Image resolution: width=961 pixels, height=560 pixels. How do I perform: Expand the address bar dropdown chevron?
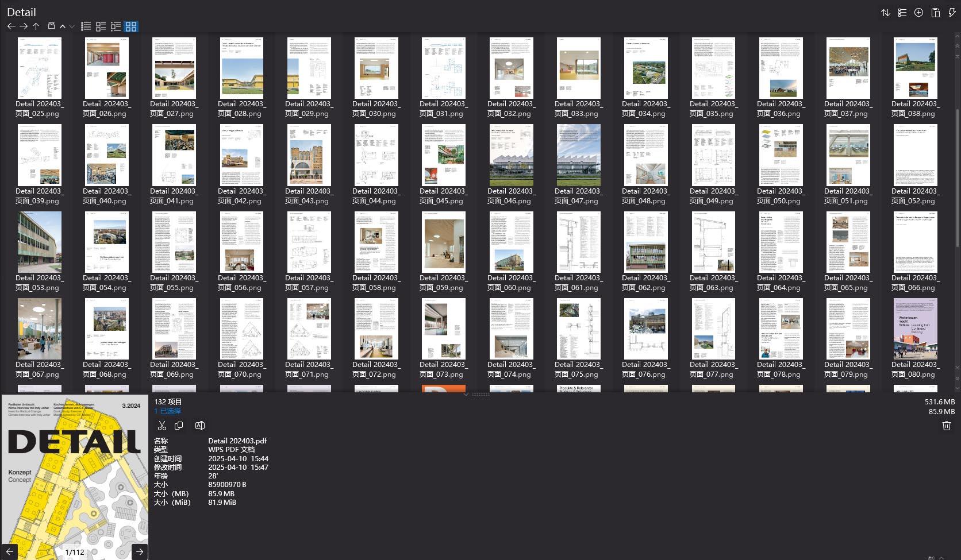[71, 26]
